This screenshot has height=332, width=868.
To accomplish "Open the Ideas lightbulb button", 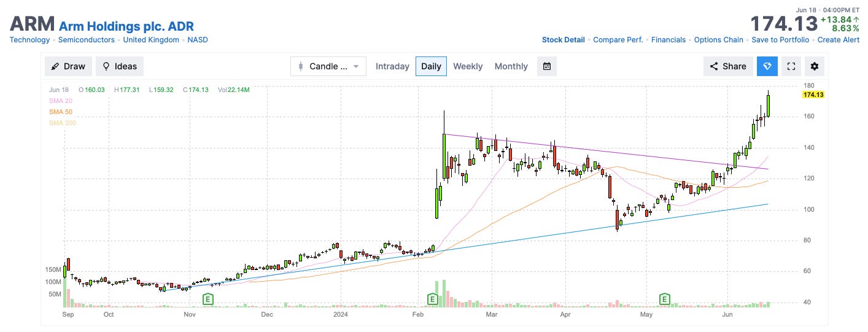I will 120,66.
